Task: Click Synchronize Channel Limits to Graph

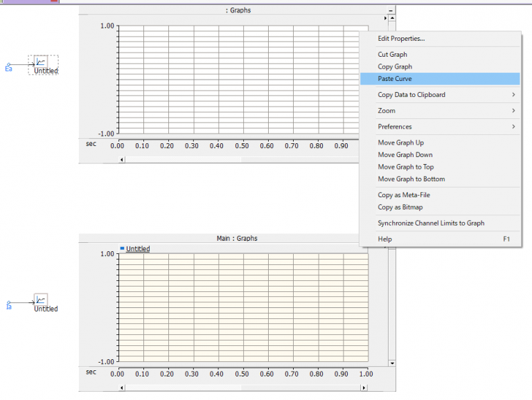Action: (x=431, y=223)
